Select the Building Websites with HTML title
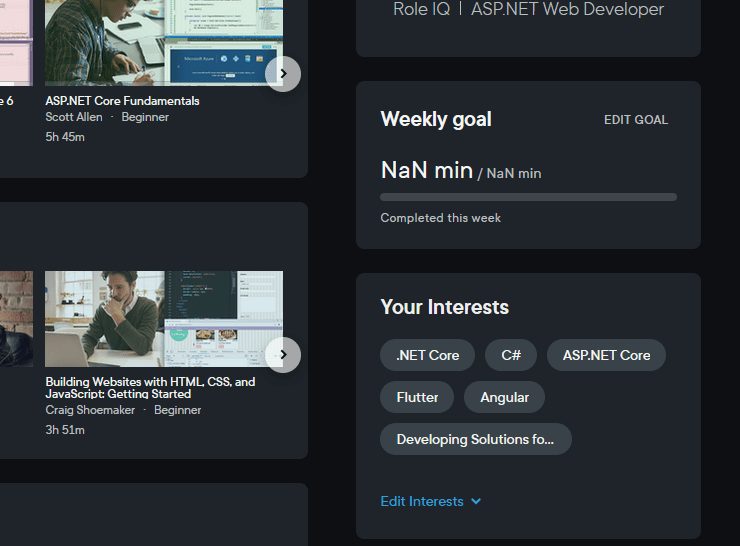The image size is (740, 546). pos(150,388)
